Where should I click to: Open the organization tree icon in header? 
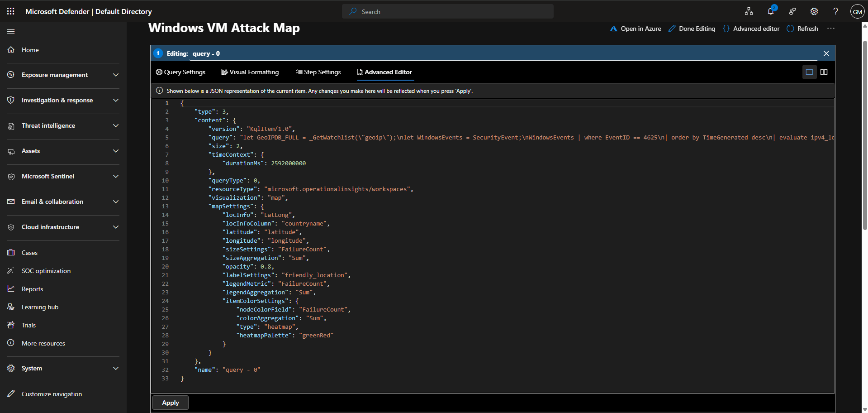[x=749, y=11]
